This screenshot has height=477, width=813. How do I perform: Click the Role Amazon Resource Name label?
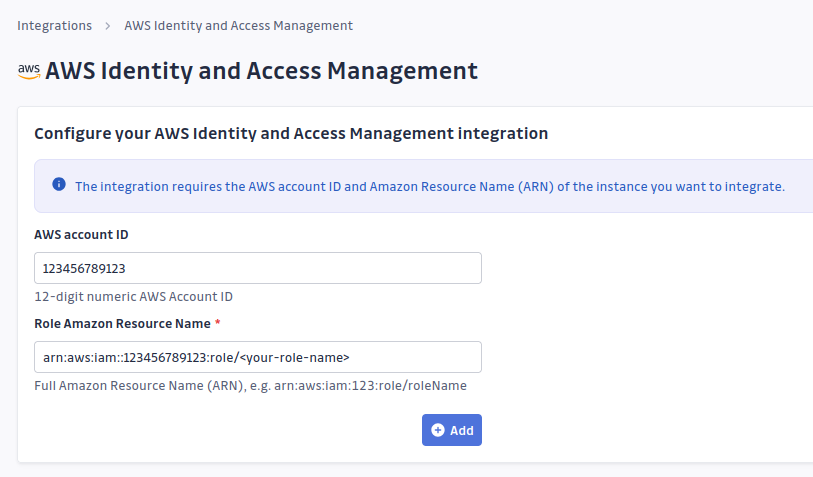click(122, 324)
